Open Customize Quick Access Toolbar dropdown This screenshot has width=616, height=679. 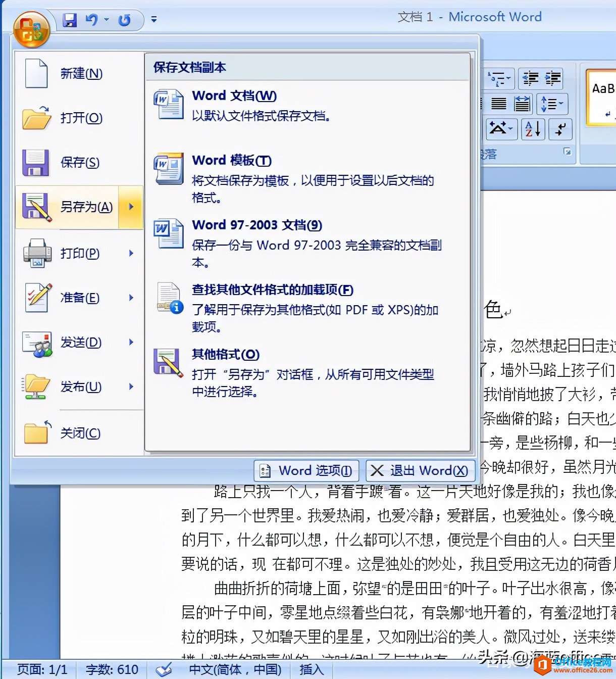coord(154,20)
